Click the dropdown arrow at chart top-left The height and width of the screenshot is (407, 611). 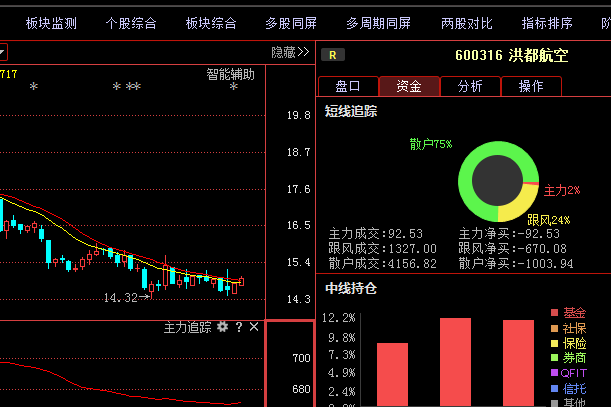tap(2, 52)
